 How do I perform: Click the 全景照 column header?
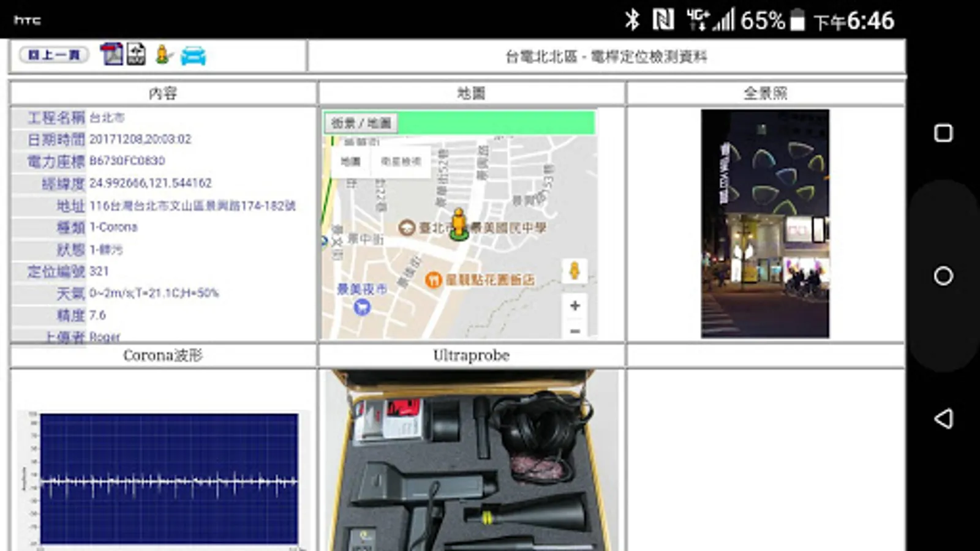pyautogui.click(x=765, y=93)
